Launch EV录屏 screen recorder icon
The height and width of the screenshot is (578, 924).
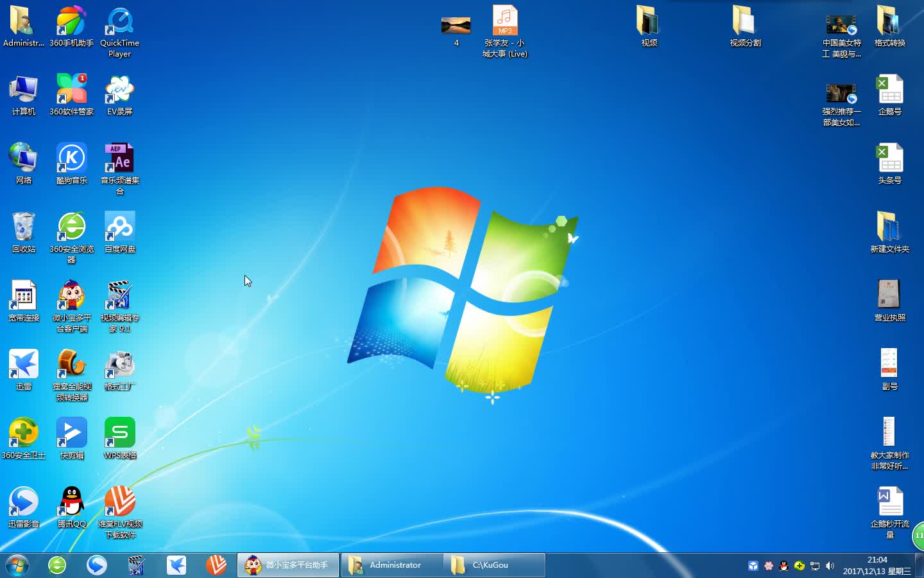(x=119, y=95)
